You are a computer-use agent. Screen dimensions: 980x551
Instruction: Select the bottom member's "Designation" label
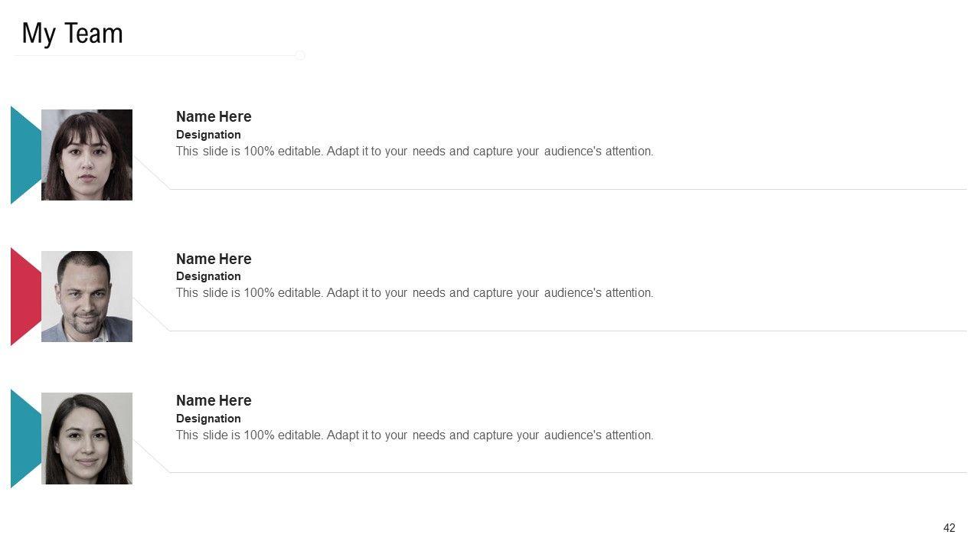coord(208,419)
